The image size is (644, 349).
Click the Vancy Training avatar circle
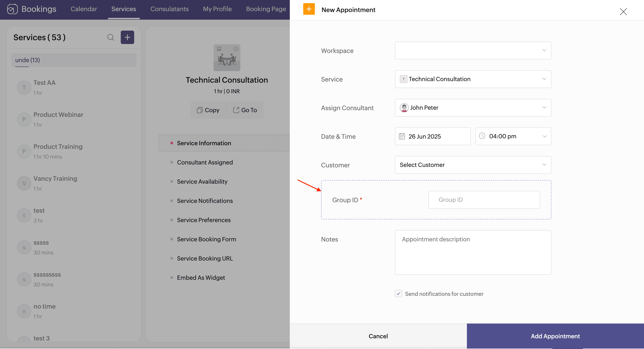pos(24,183)
